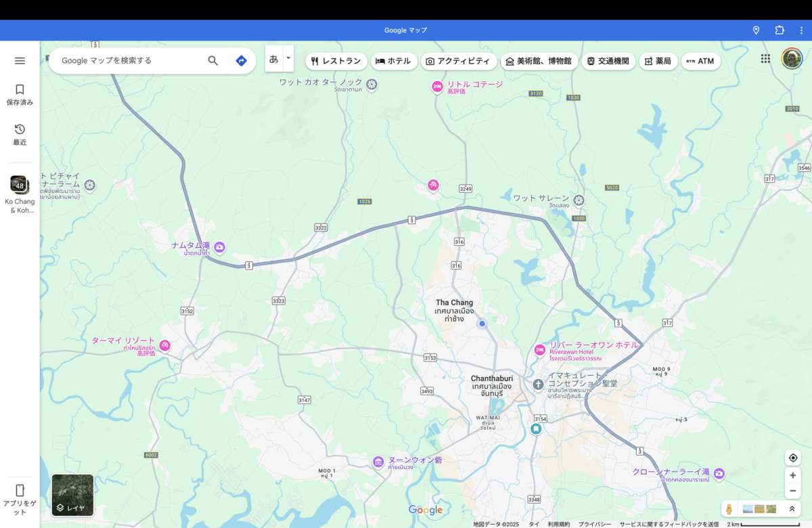Screen dimensions: 812x528
Task: Select the ATM category chip
Action: tap(701, 61)
